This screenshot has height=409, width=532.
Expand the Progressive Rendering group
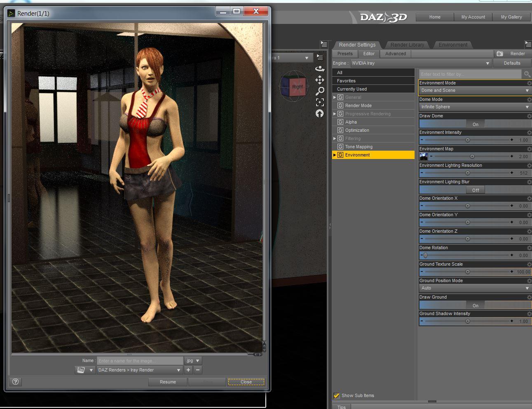click(x=335, y=114)
